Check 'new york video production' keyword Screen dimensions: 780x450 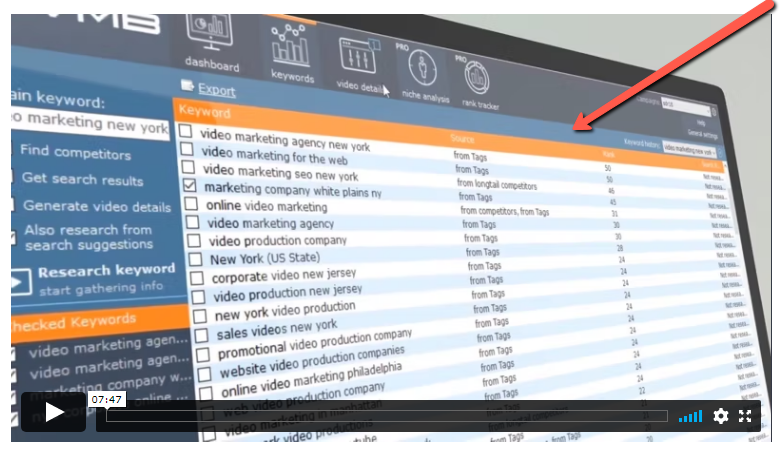coord(200,316)
